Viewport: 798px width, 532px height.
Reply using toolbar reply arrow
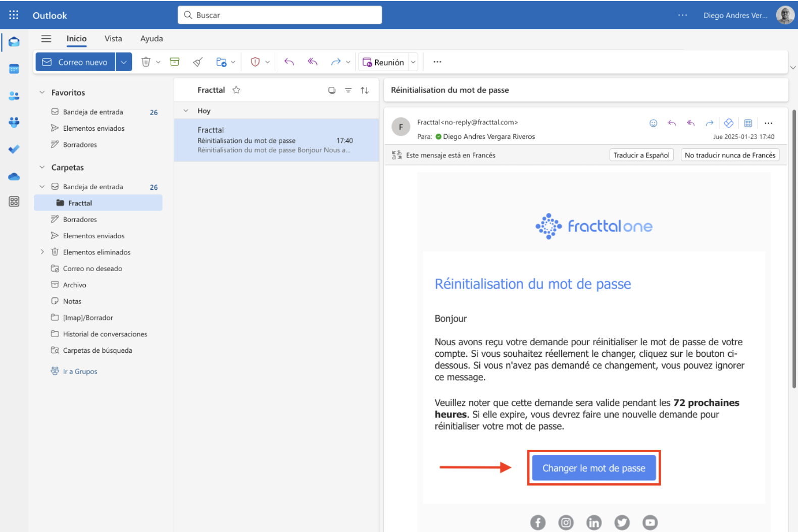pyautogui.click(x=289, y=62)
